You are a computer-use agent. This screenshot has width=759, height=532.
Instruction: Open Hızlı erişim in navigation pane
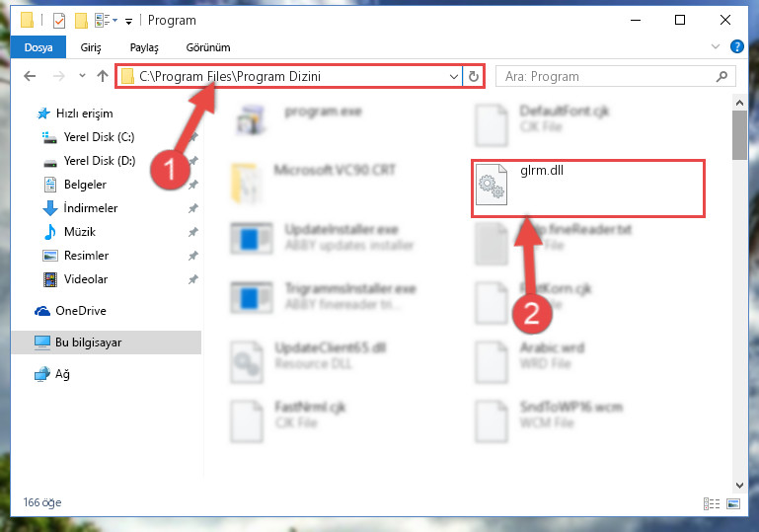(x=75, y=114)
